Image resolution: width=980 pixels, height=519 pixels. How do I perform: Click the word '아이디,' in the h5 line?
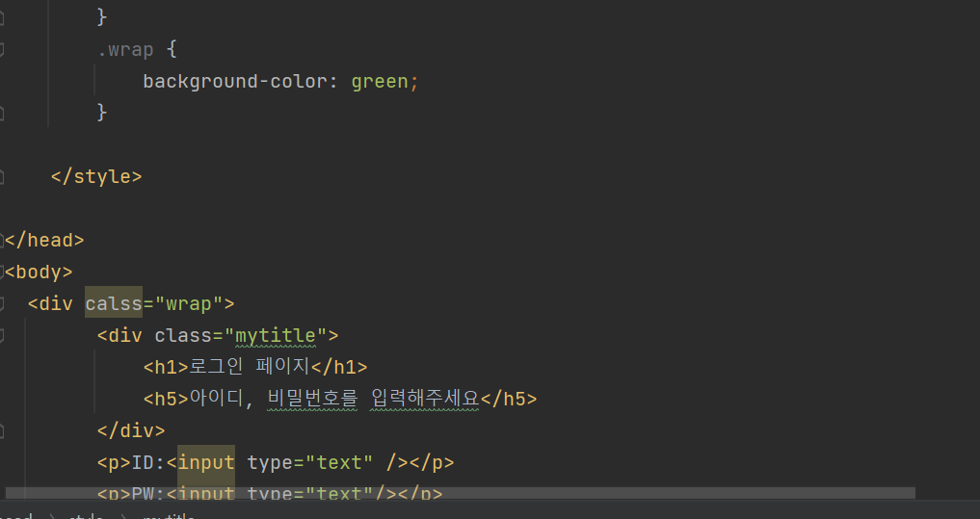coord(222,398)
